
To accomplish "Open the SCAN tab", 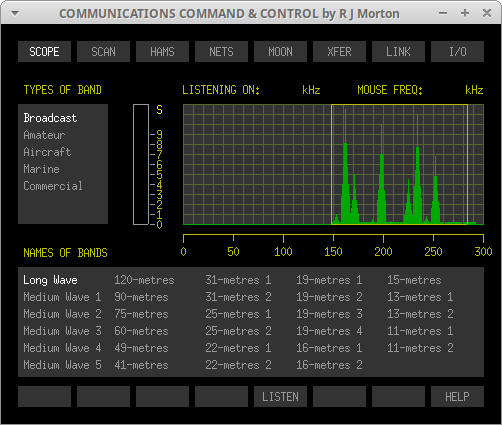I will 103,52.
